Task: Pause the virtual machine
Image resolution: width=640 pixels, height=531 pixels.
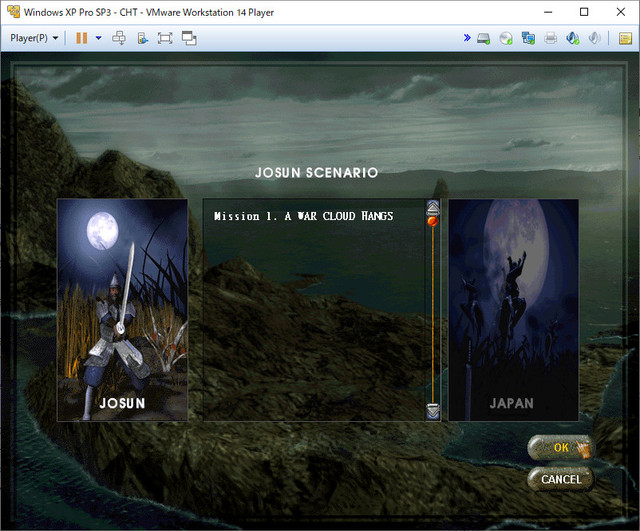Action: pyautogui.click(x=82, y=38)
